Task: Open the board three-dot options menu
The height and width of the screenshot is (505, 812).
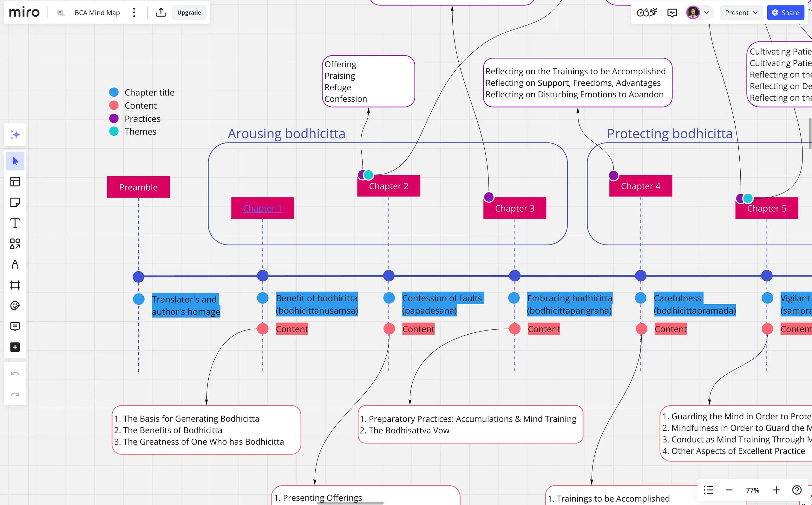Action: pyautogui.click(x=134, y=13)
